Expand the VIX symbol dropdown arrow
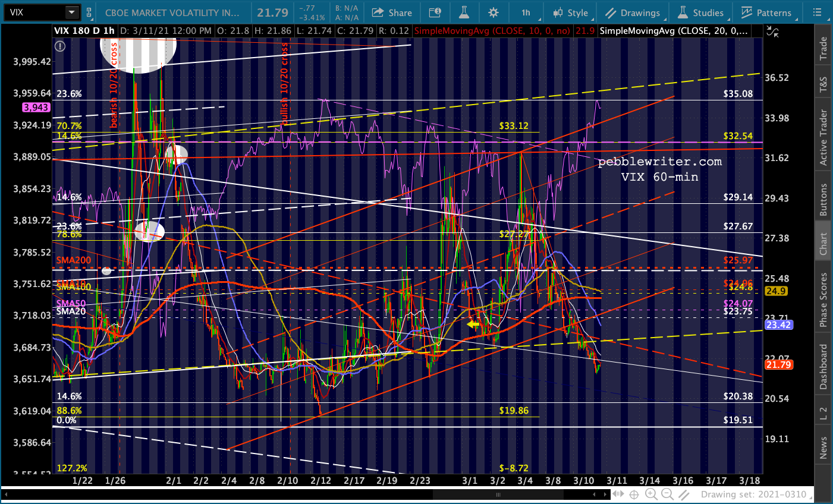 (71, 12)
